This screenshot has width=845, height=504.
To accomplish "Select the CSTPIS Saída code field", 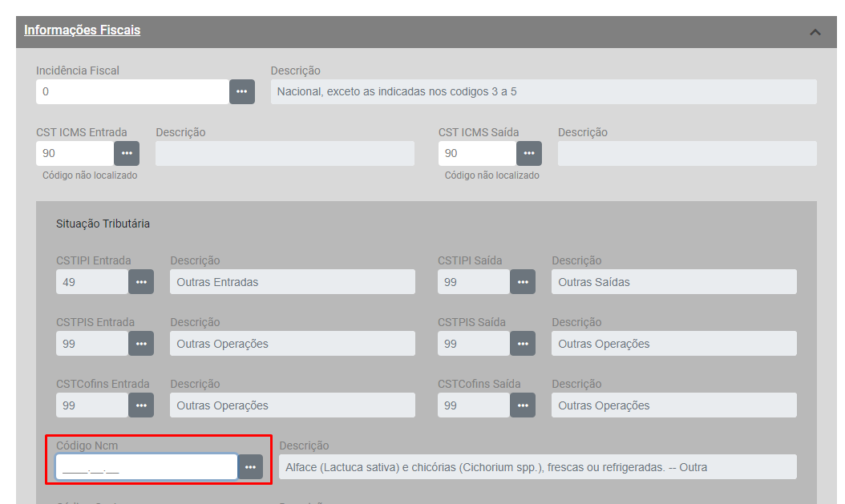I will [x=474, y=344].
